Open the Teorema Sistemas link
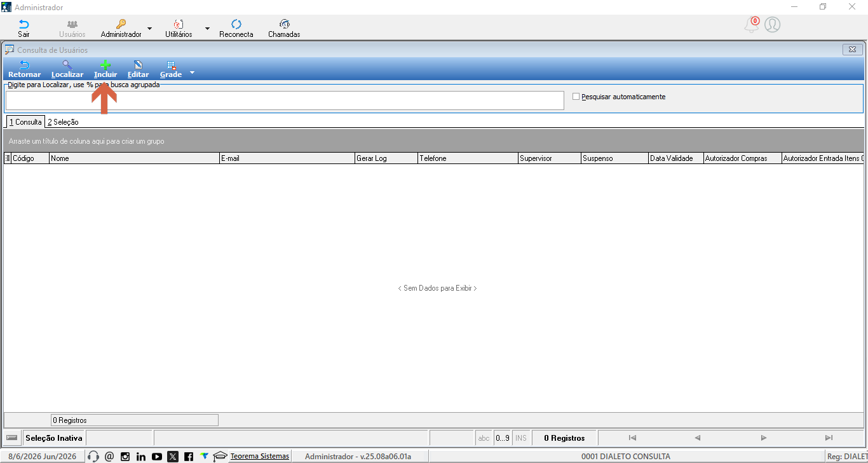The image size is (868, 463). click(259, 456)
